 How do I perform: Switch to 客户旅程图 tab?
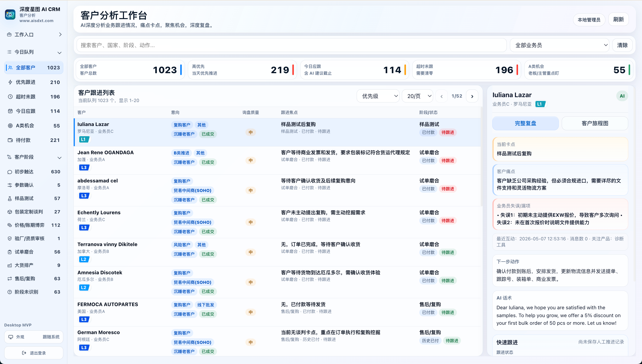click(595, 123)
